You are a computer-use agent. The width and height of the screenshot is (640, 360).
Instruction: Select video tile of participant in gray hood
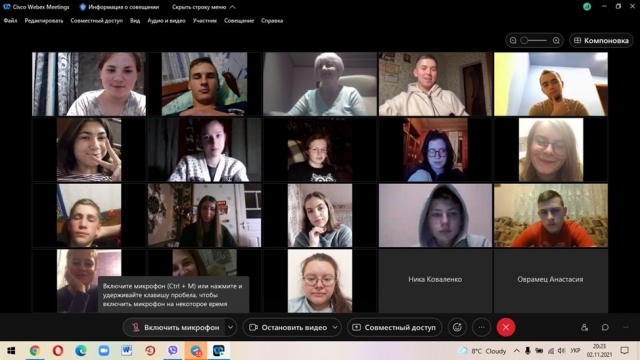point(435,215)
